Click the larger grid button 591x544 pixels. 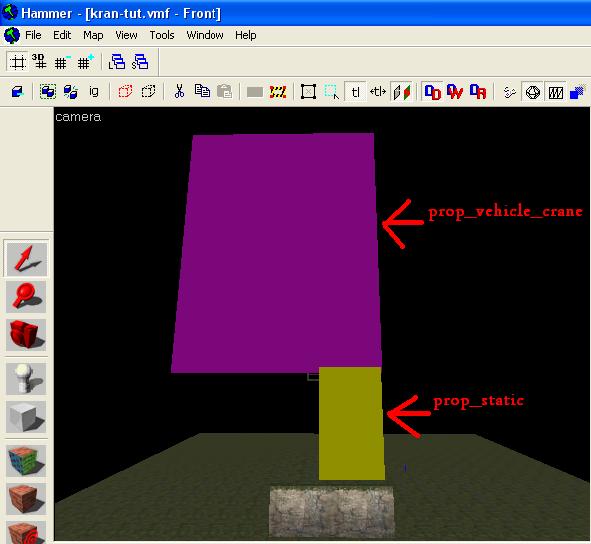pos(85,62)
